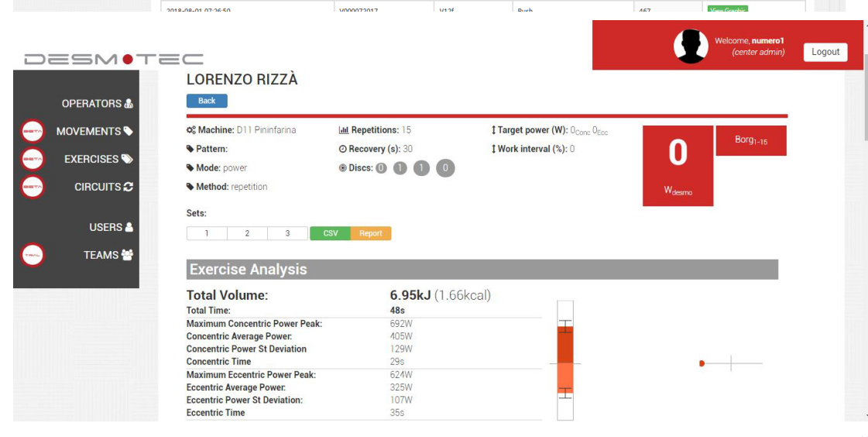
Task: Download data with the CSV button
Action: 330,233
